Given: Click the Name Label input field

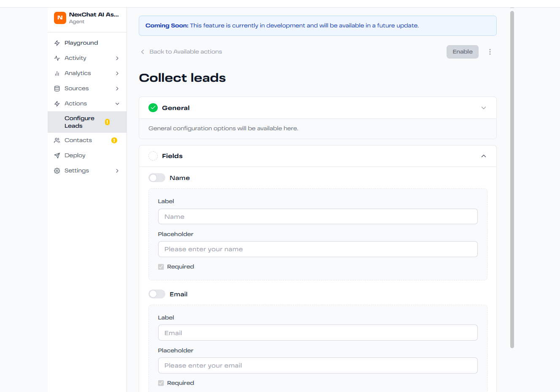Looking at the screenshot, I should pos(318,217).
